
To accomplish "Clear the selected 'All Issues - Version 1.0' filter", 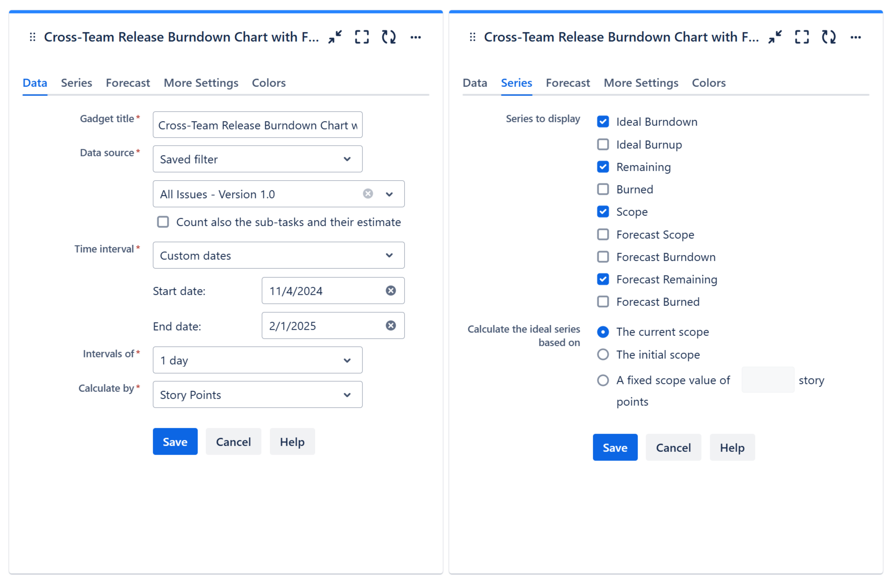I will coord(368,193).
